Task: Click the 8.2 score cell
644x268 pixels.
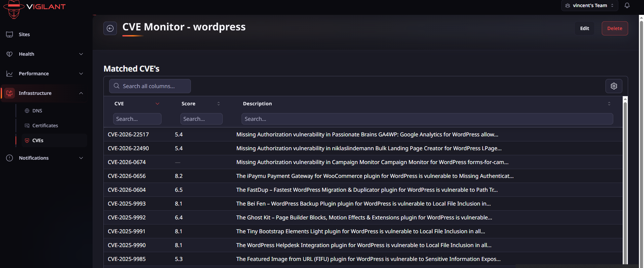Action: 179,176
